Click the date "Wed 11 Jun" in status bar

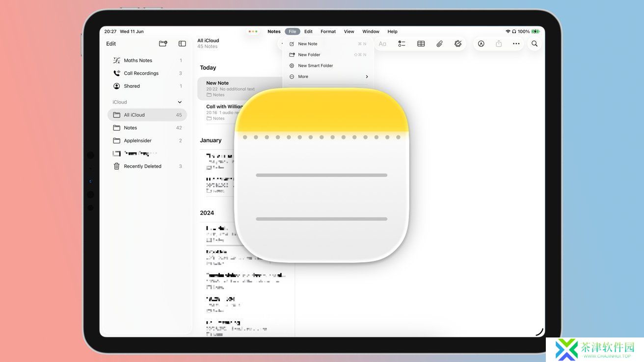tap(132, 31)
